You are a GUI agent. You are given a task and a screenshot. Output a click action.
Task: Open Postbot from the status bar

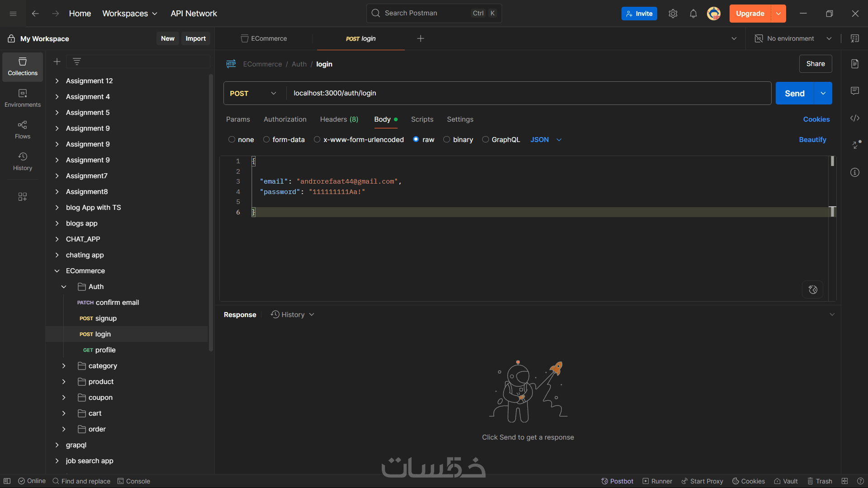tap(617, 481)
